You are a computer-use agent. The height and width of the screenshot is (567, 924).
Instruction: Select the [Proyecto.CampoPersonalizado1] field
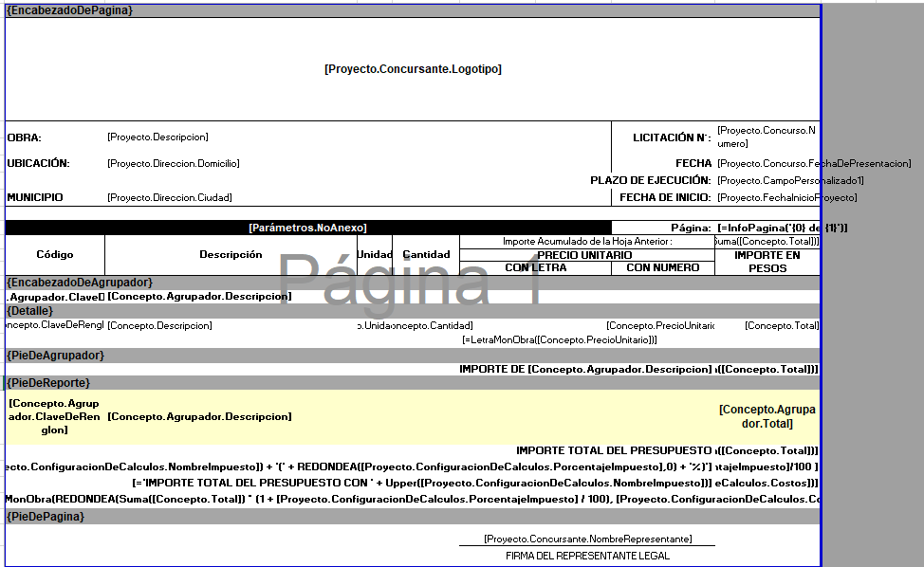click(x=790, y=180)
